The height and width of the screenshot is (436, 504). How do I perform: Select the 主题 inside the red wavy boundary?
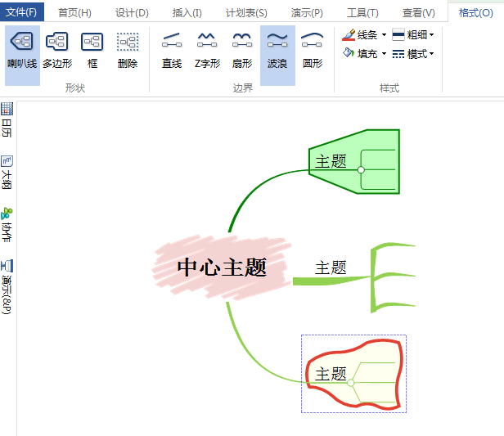tap(331, 374)
